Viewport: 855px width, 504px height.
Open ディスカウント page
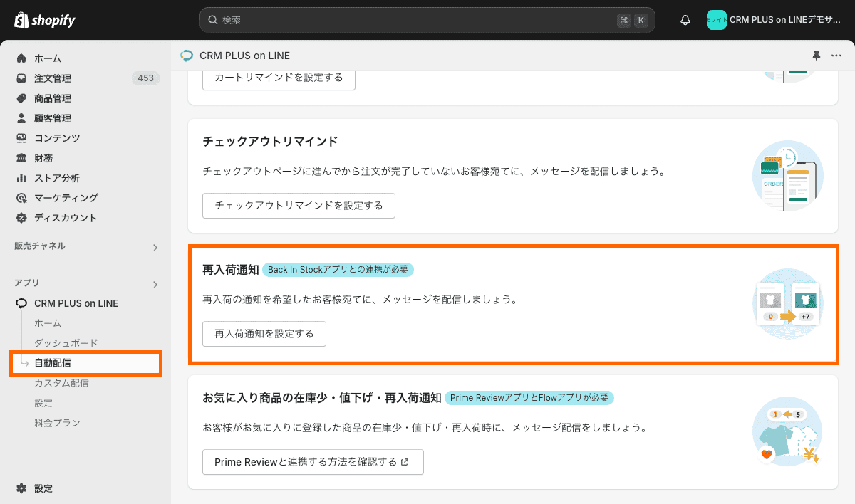[x=66, y=218]
